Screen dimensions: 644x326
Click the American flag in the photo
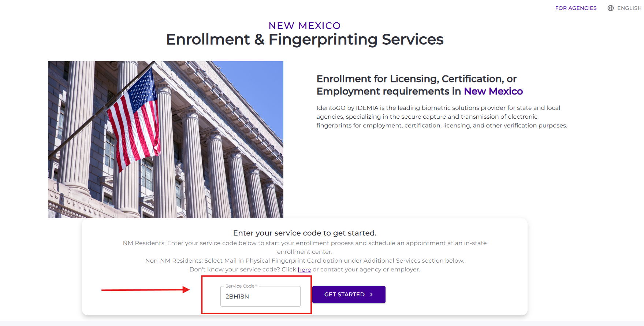coord(135,117)
